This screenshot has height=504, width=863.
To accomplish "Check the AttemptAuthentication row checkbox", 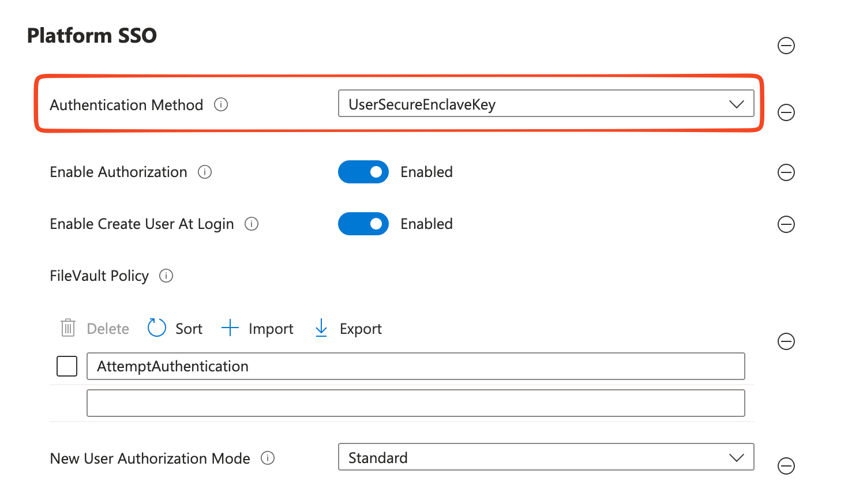I will 67,366.
